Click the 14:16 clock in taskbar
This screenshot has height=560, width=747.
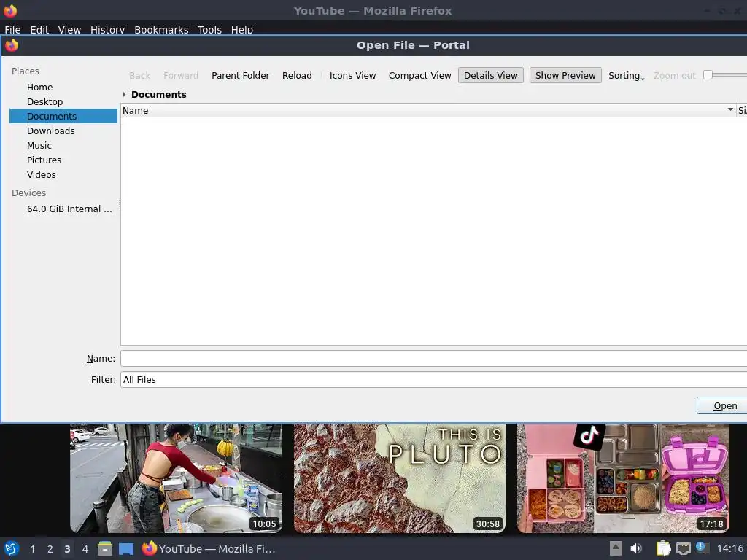(729, 548)
